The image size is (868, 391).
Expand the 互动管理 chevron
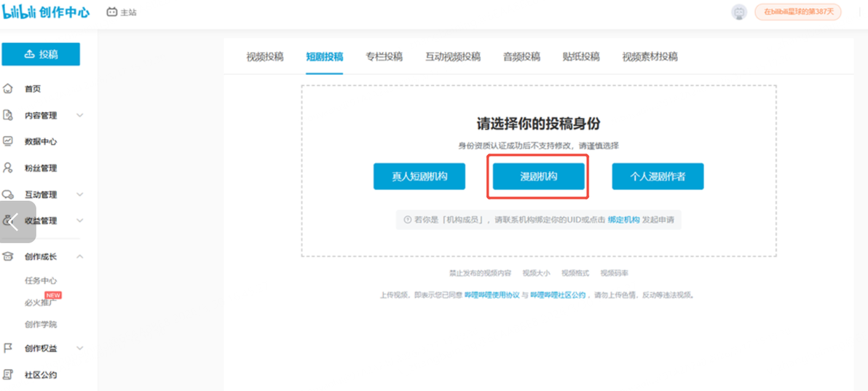tap(79, 194)
